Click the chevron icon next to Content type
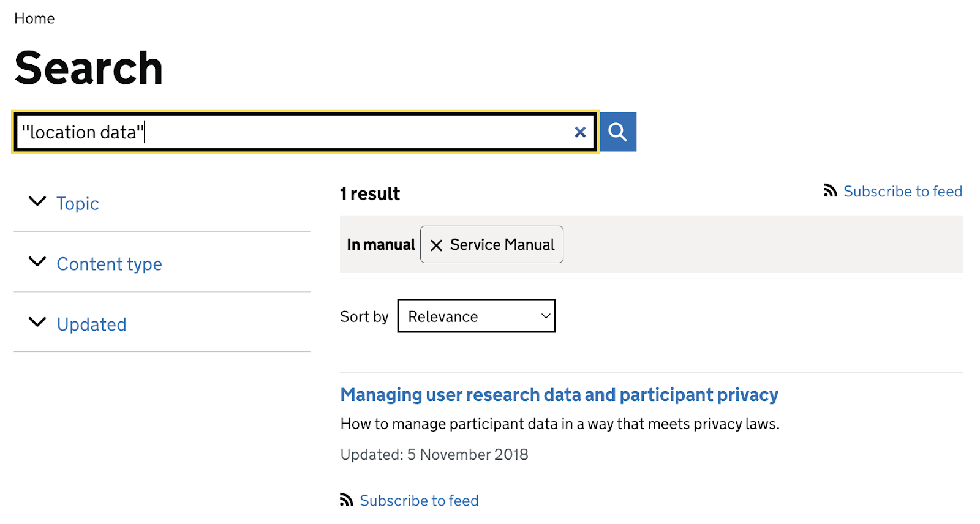980x524 pixels. [37, 262]
